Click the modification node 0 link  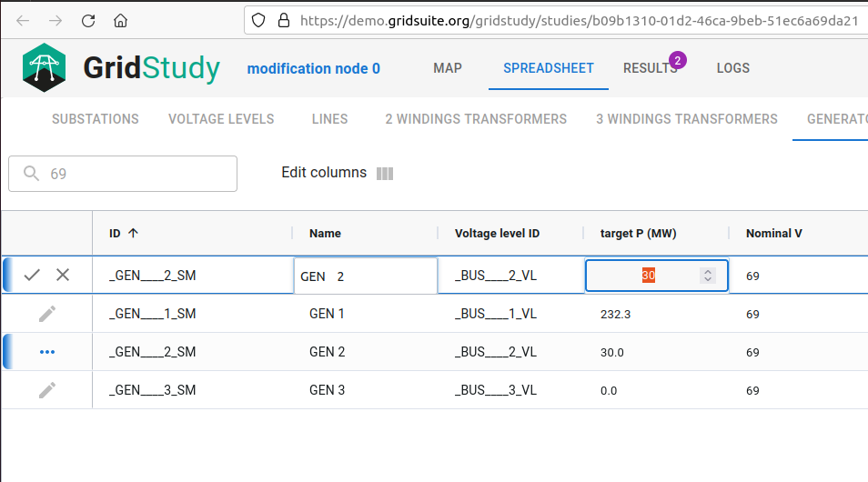tap(313, 68)
